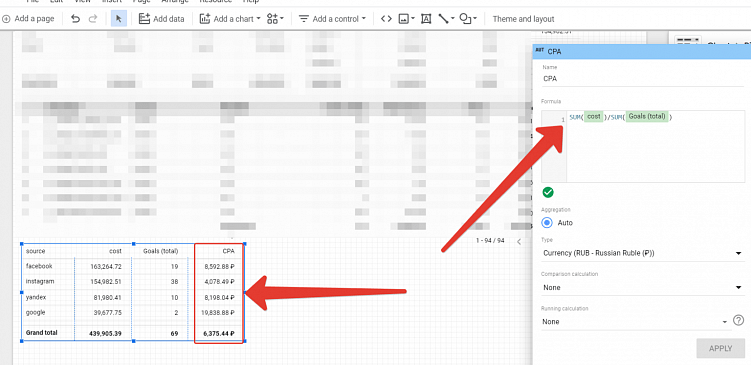This screenshot has height=365, width=751.
Task: Click the instagram goals value 38
Action: 174,282
